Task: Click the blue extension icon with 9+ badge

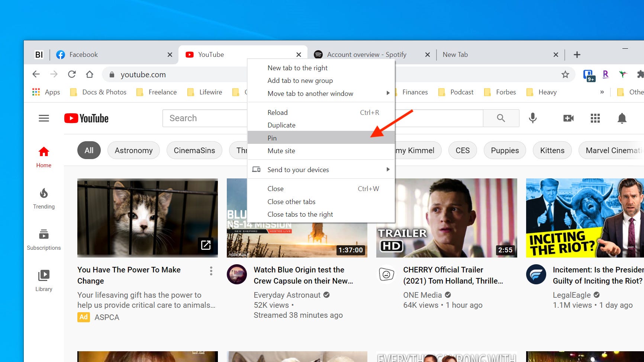Action: 589,75
